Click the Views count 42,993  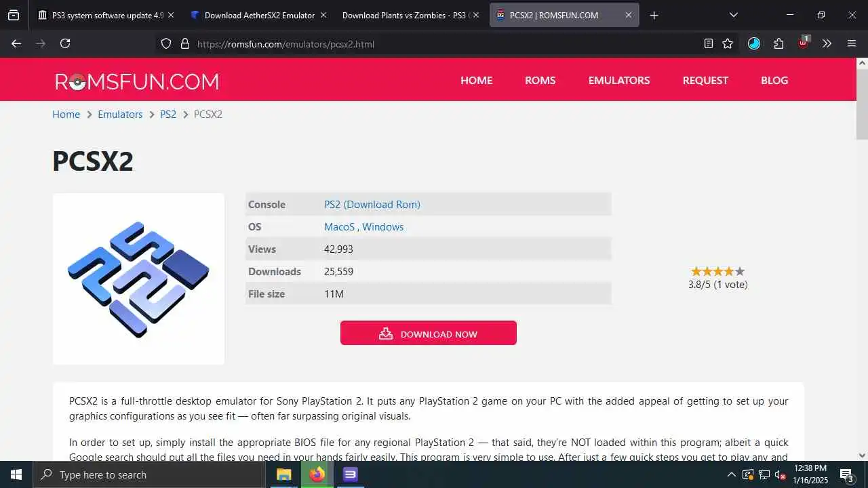pos(338,249)
